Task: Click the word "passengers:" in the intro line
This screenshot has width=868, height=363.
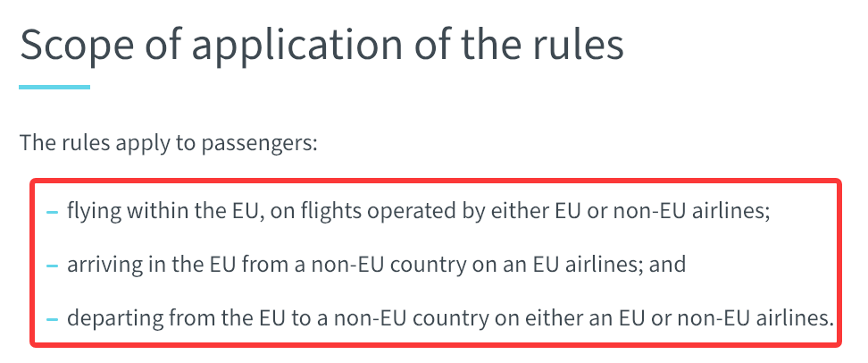Action: click(x=260, y=144)
